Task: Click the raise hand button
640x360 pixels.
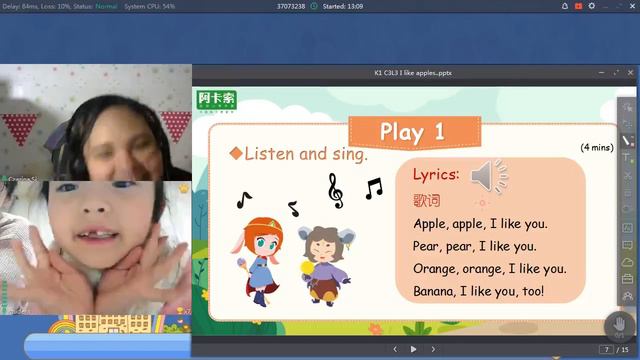Action: click(619, 326)
